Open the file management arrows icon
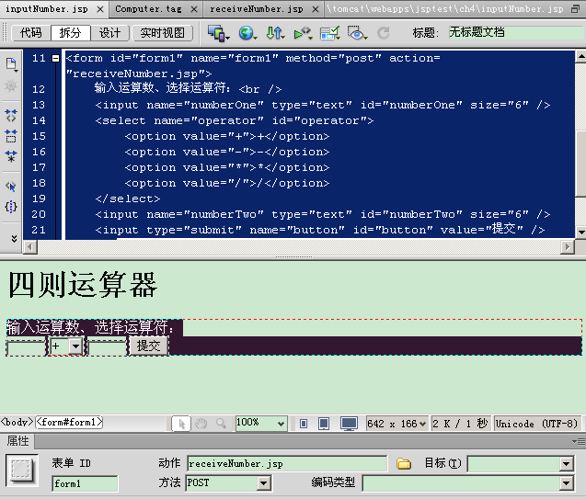The image size is (586, 499). [x=275, y=33]
